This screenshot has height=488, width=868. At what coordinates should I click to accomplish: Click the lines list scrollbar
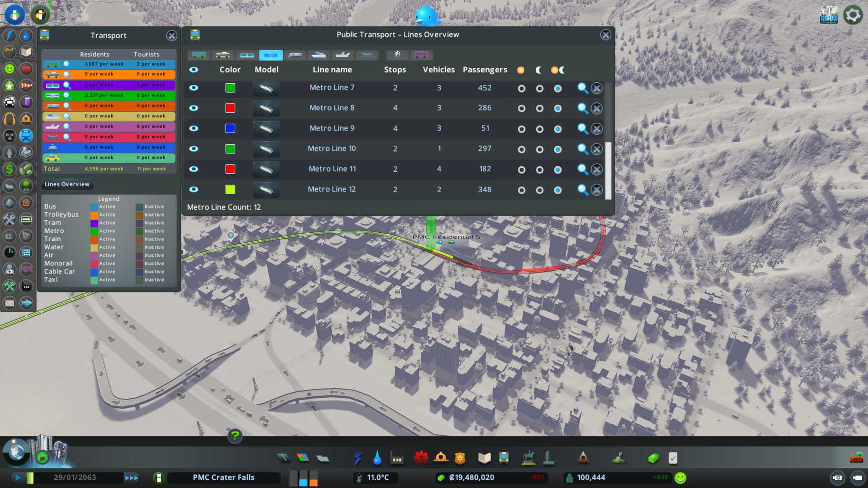(608, 171)
